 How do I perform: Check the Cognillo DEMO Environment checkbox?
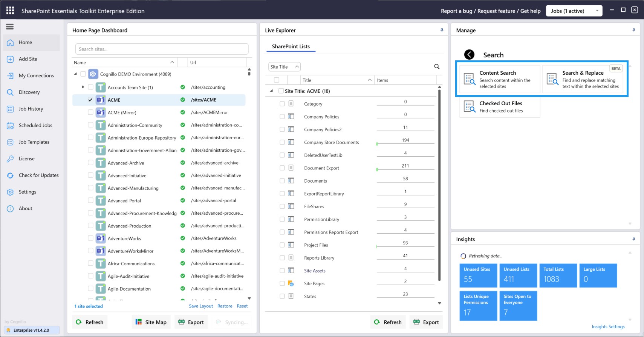point(83,74)
